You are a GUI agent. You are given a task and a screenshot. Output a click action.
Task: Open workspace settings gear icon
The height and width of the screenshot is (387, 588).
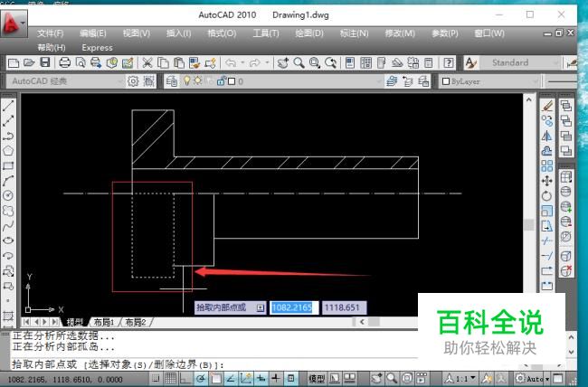[x=133, y=81]
